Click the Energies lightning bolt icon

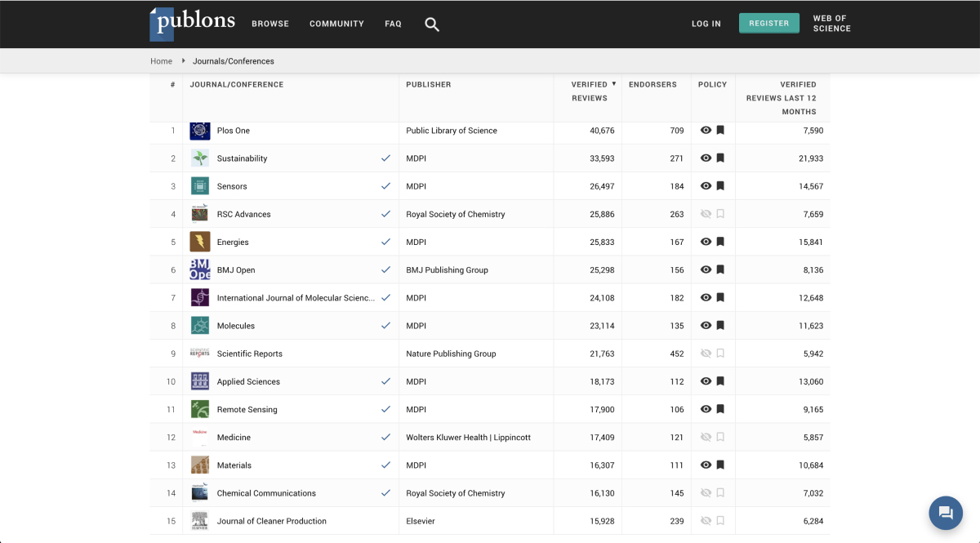click(x=200, y=242)
